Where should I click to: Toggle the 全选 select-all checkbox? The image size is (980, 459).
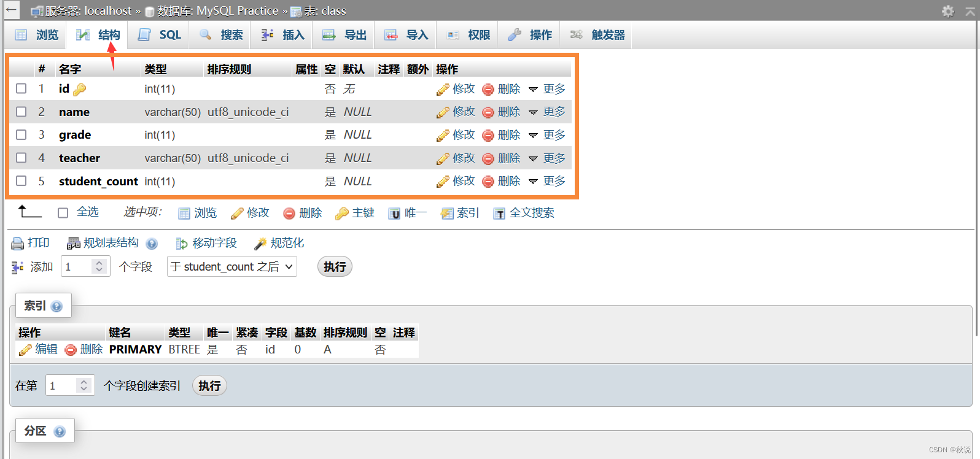[x=63, y=213]
